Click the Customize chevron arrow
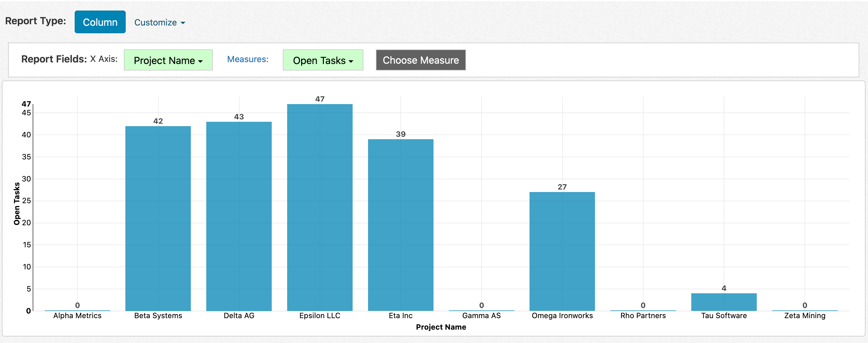This screenshot has width=868, height=343. pos(182,23)
